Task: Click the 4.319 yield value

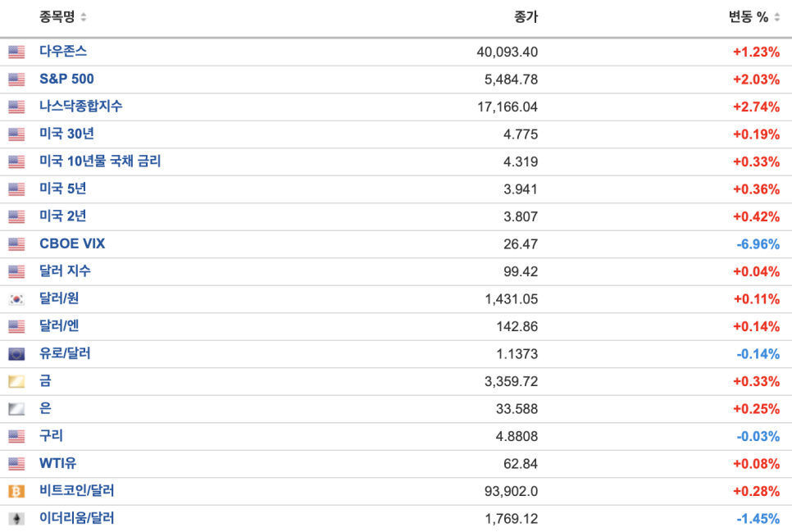Action: pos(521,161)
